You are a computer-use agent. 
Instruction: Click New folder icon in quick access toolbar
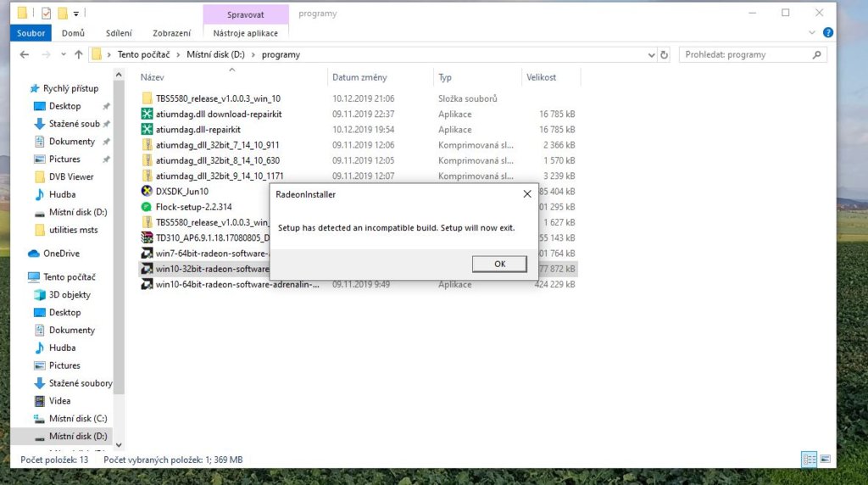coord(63,13)
